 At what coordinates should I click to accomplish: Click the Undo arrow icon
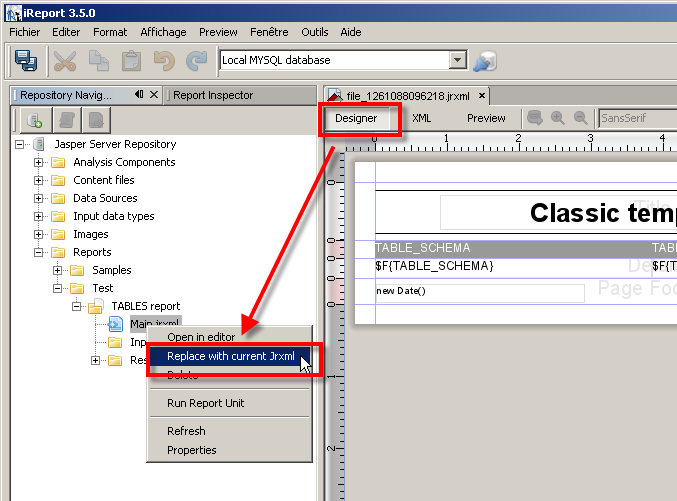click(x=164, y=60)
